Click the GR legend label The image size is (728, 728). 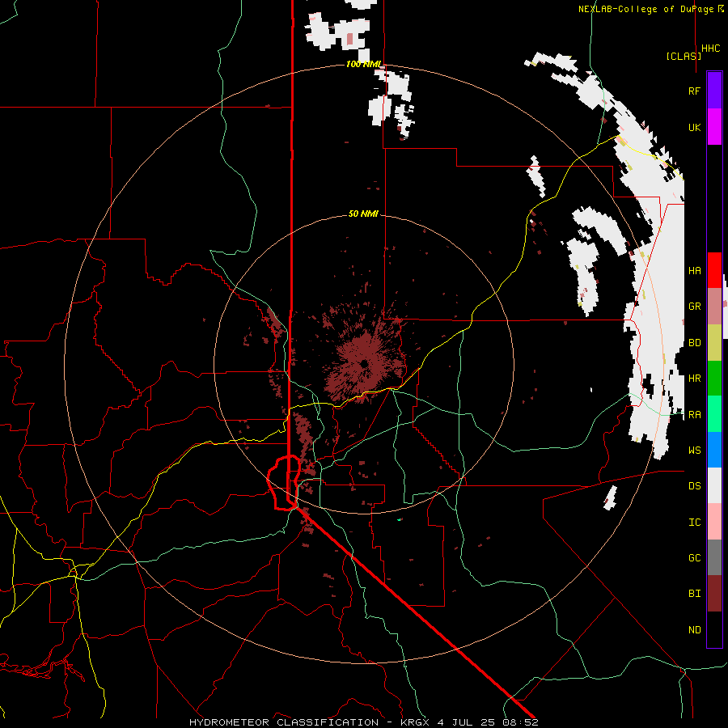click(694, 307)
